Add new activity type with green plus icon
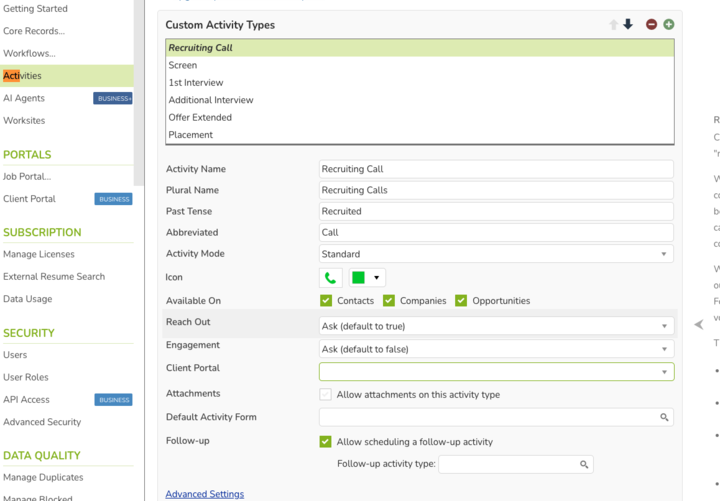Screen dimensions: 720x501 pyautogui.click(x=668, y=25)
